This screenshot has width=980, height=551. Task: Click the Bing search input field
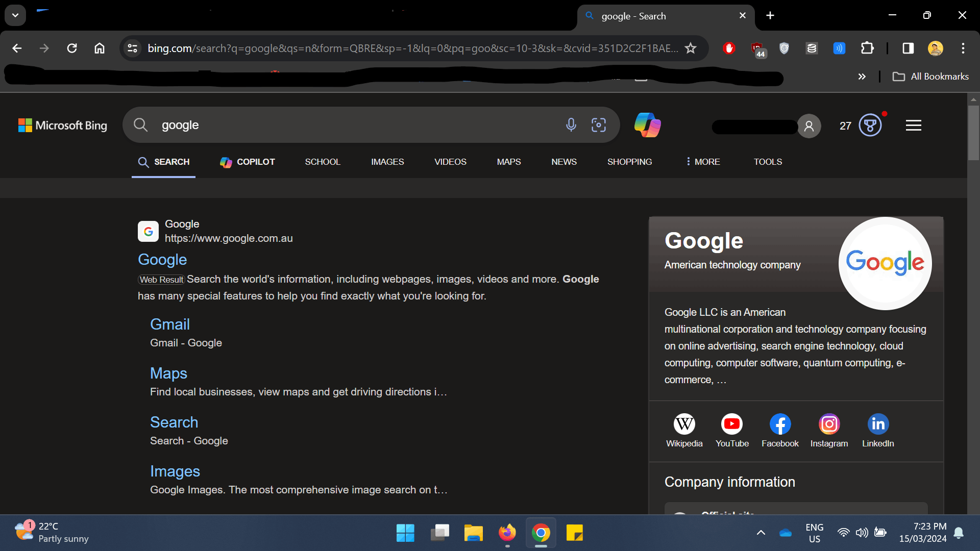click(352, 125)
